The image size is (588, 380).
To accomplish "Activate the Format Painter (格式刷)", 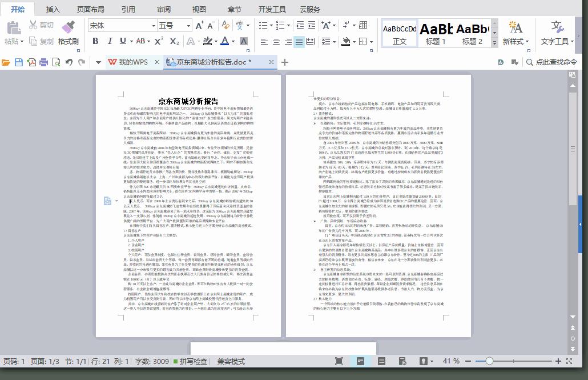I will [x=69, y=33].
